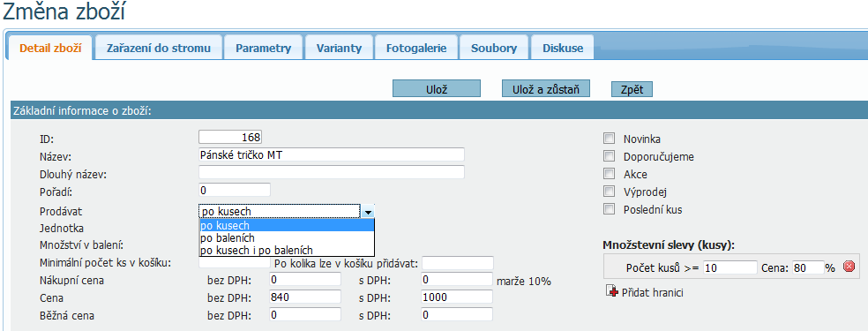The height and width of the screenshot is (331, 868).
Task: Click the 'Základní informace o zboží:' header
Action: point(82,110)
